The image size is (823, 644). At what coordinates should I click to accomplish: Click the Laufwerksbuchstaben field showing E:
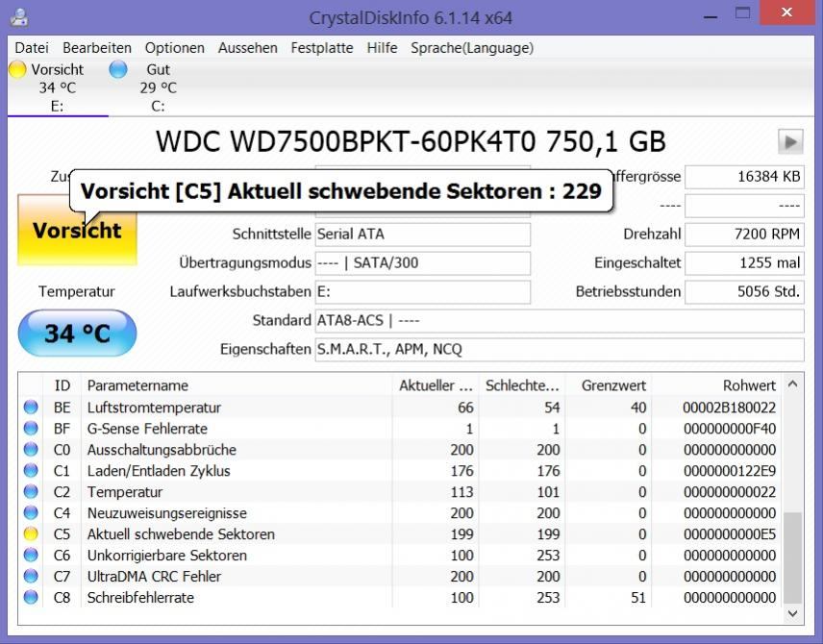422,292
